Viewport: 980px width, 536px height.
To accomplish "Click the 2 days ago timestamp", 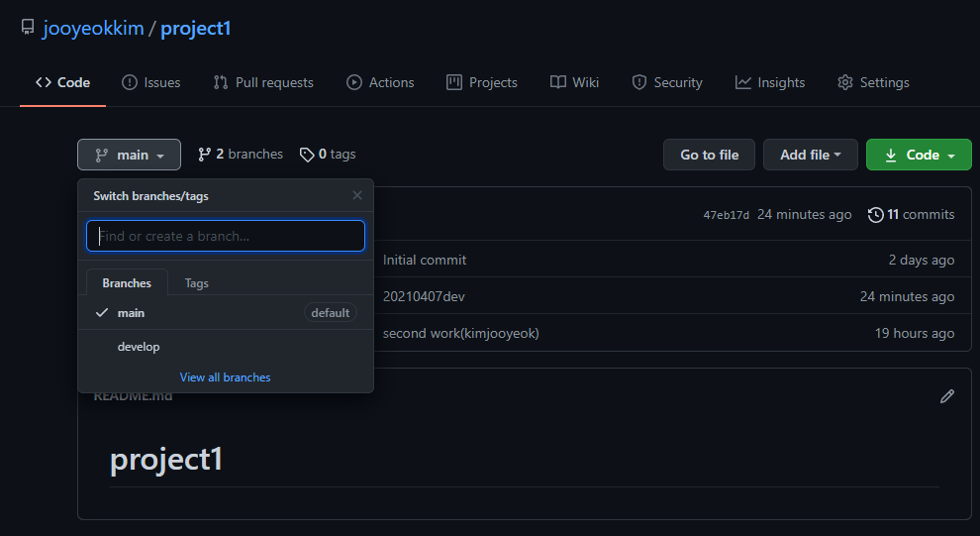I will click(x=922, y=260).
